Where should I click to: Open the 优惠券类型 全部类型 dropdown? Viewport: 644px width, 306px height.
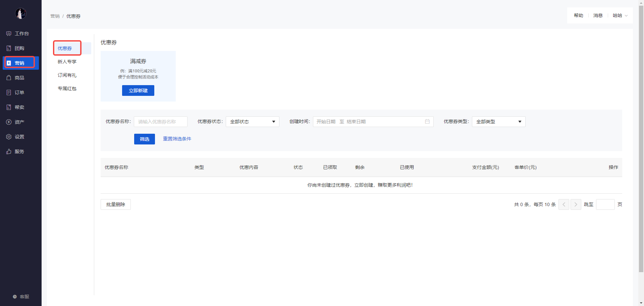[x=499, y=122]
